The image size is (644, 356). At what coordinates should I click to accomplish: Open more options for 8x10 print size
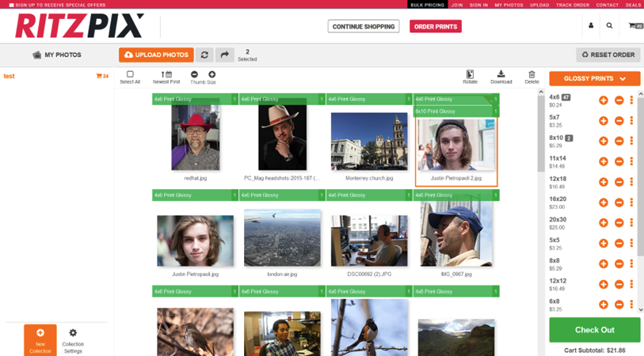[631, 141]
